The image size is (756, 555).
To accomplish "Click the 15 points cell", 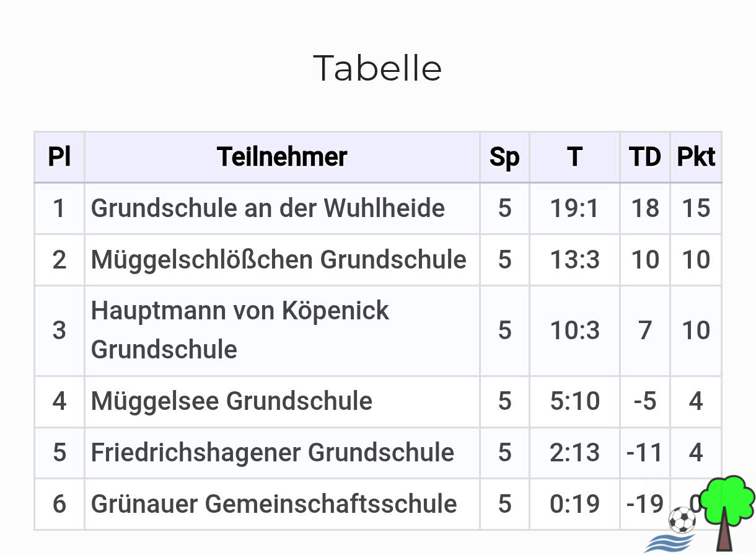I will [x=696, y=208].
